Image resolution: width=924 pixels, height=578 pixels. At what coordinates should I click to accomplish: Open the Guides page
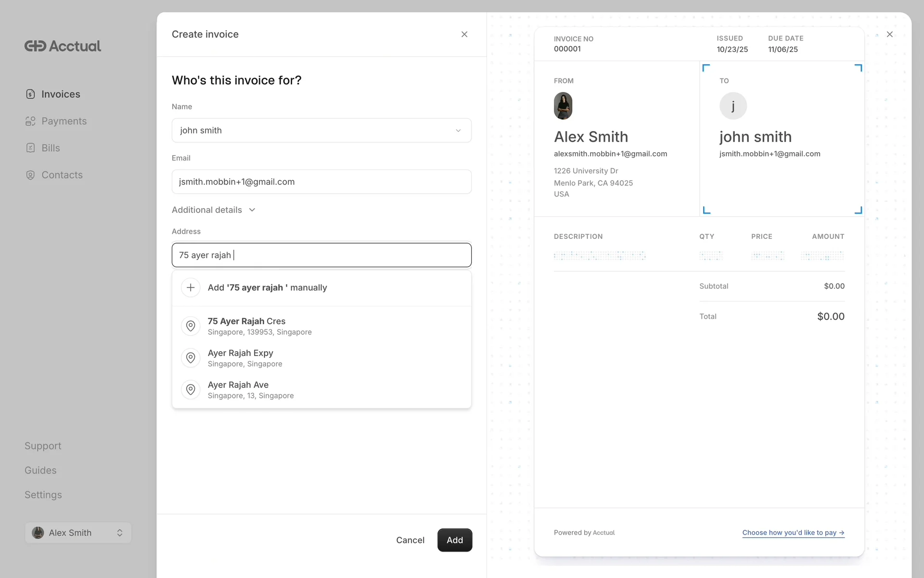coord(40,470)
